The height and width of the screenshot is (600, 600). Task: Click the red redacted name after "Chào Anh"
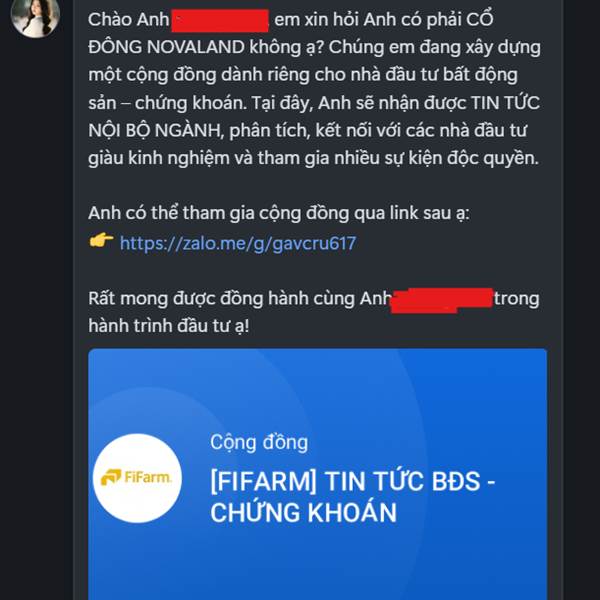[220, 20]
